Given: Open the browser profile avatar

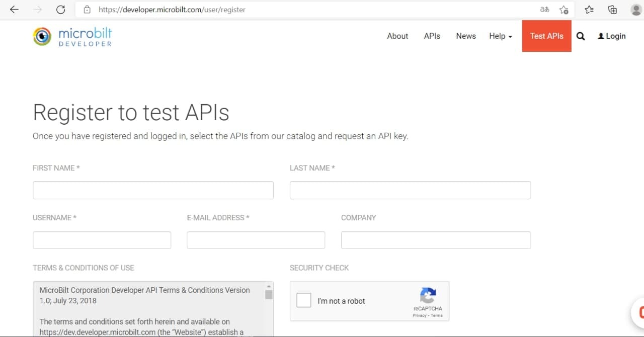Looking at the screenshot, I should (x=636, y=10).
